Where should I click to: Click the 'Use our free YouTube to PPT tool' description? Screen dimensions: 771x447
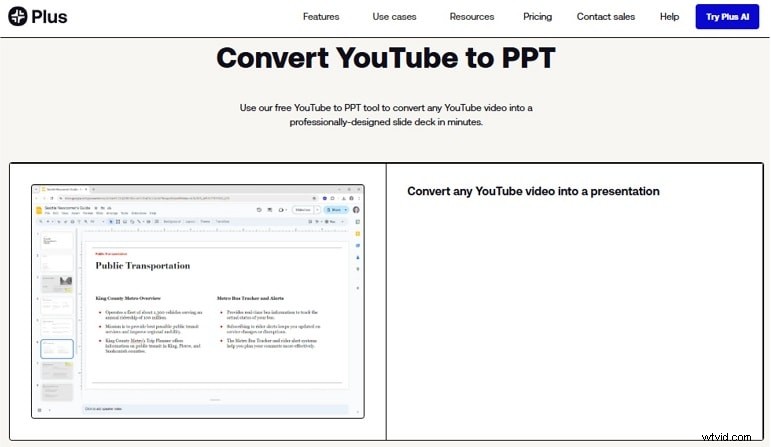point(386,115)
